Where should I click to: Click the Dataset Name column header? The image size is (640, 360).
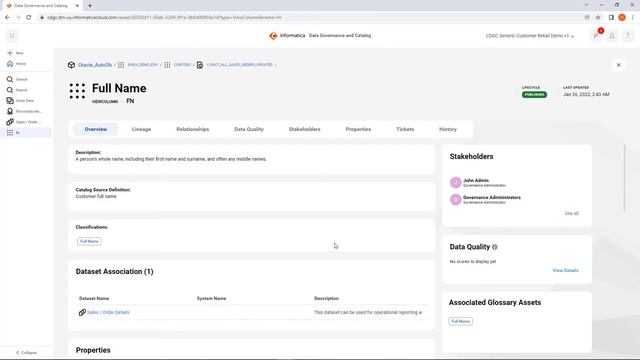[x=94, y=298]
